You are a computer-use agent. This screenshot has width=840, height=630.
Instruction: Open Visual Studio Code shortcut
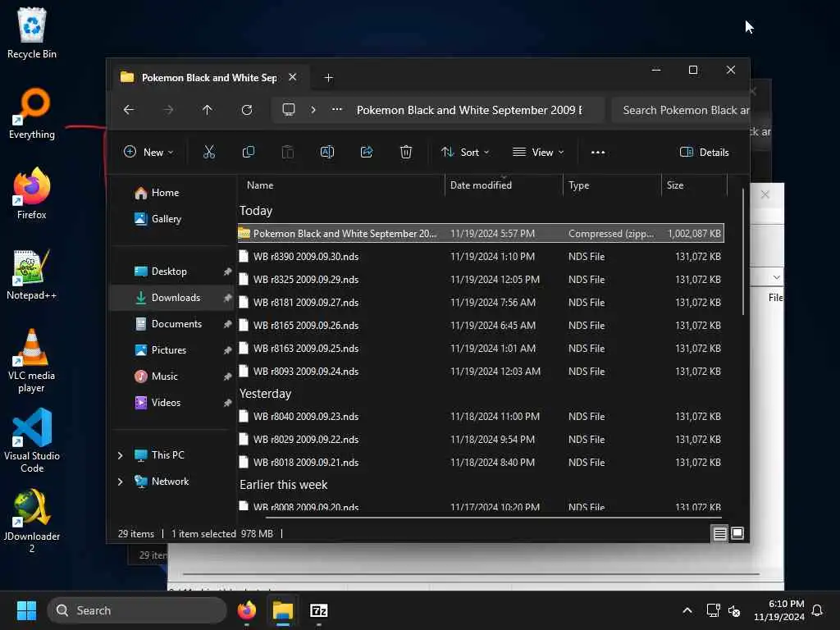click(32, 441)
